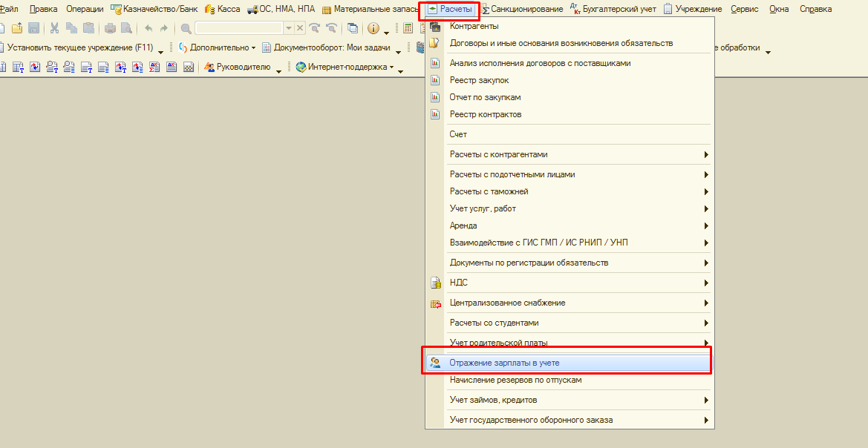Click the Open file folder icon
The image size is (868, 448).
click(x=17, y=28)
